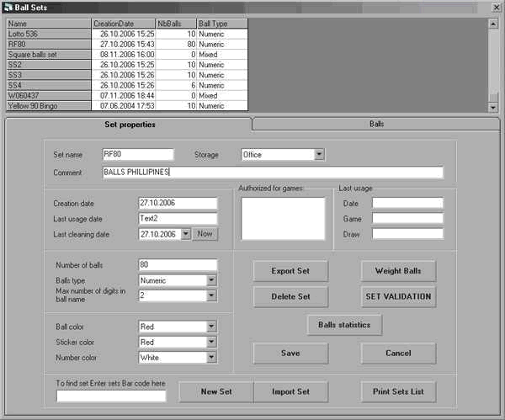Open Balls statistics
505x420 pixels.
pyautogui.click(x=344, y=324)
